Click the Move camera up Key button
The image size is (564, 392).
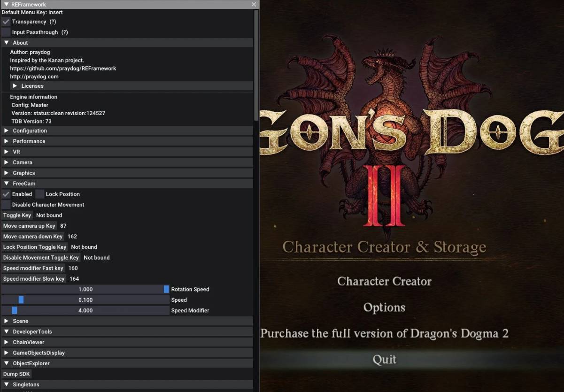[29, 226]
